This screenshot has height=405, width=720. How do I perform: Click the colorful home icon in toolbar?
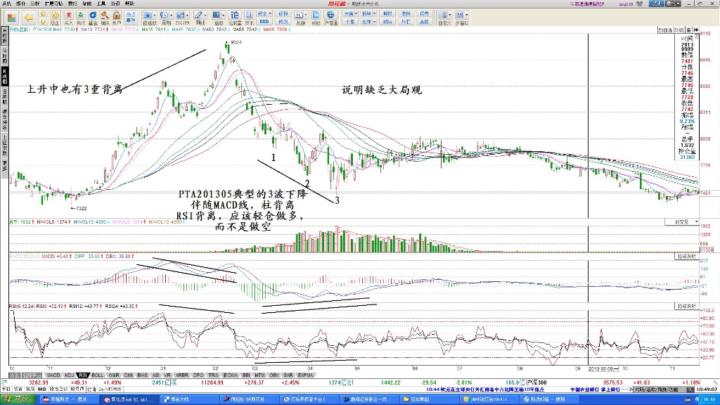pyautogui.click(x=12, y=18)
